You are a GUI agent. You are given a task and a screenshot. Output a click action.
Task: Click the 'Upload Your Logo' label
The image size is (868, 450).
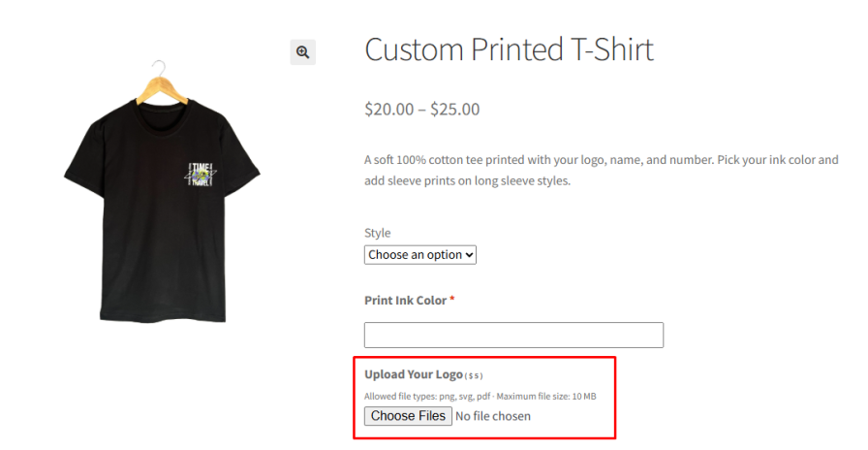414,374
